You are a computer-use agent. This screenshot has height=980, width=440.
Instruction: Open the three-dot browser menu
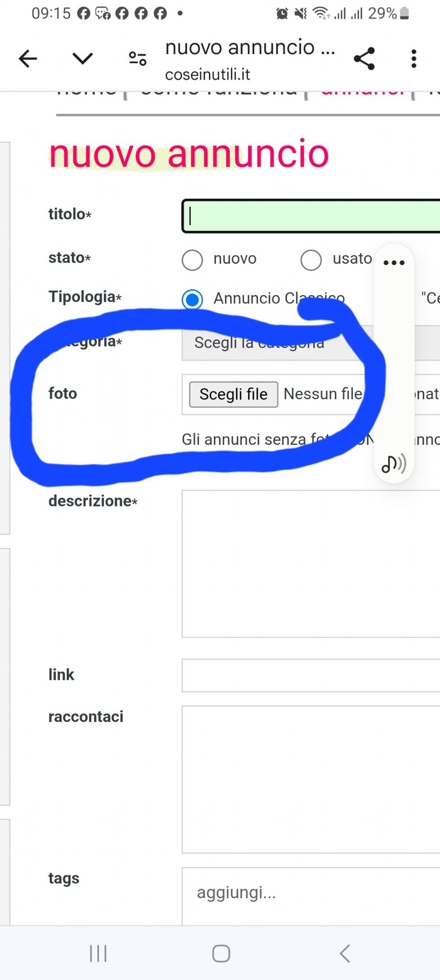(x=414, y=58)
